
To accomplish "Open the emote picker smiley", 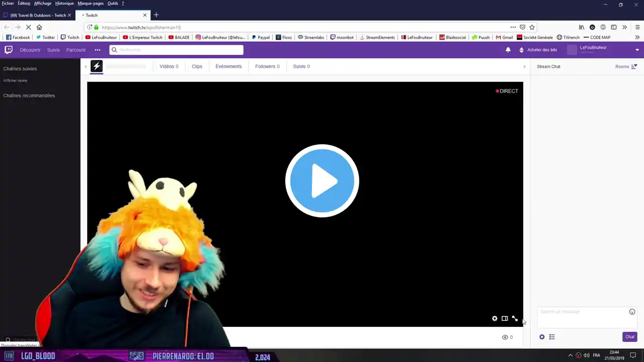I will [x=632, y=312].
